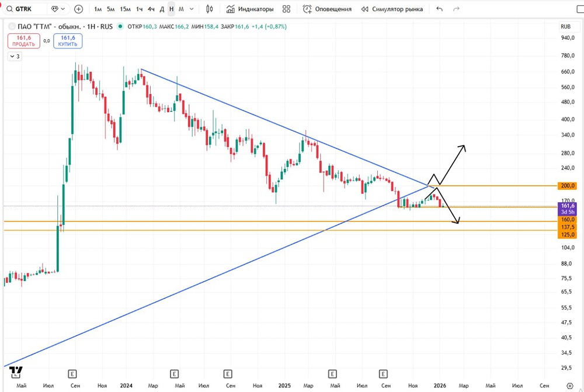
Task: Click the 137,5 orange price label
Action: click(568, 227)
